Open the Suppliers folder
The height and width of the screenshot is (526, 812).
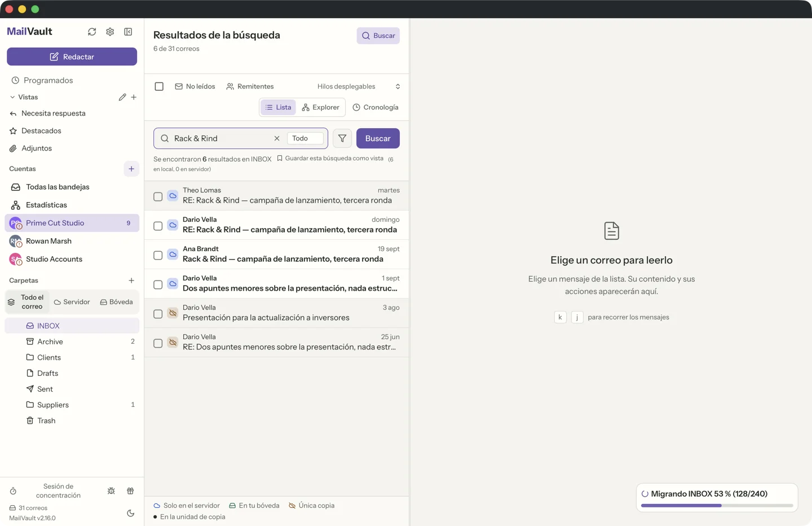pos(72,405)
